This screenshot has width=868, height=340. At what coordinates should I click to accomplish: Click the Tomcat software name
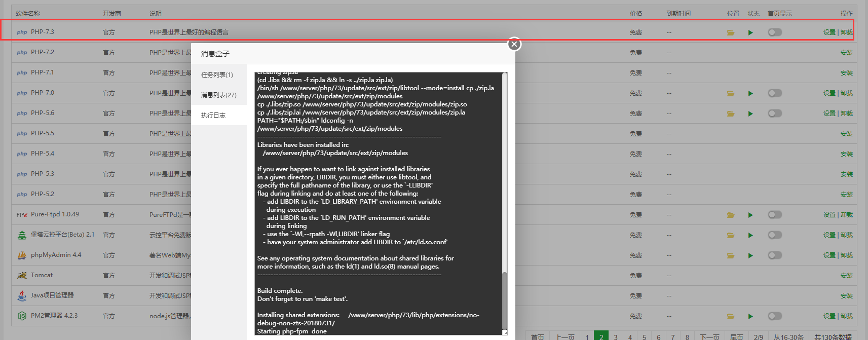(42, 275)
